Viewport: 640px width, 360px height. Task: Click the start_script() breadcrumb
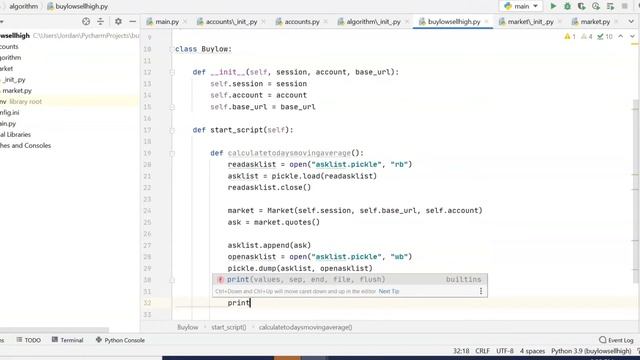[229, 327]
